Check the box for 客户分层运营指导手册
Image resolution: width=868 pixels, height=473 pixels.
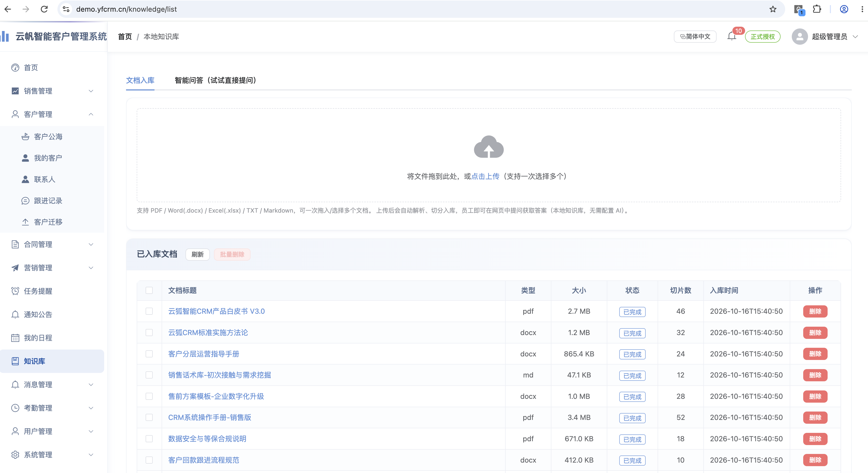(149, 354)
